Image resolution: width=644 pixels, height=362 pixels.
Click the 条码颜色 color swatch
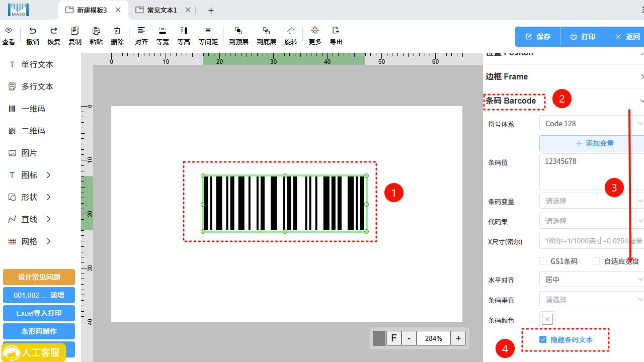pos(547,319)
